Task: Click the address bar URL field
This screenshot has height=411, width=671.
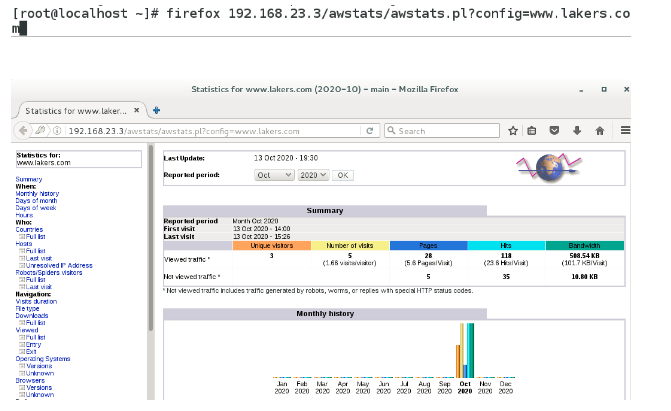Action: pyautogui.click(x=212, y=131)
